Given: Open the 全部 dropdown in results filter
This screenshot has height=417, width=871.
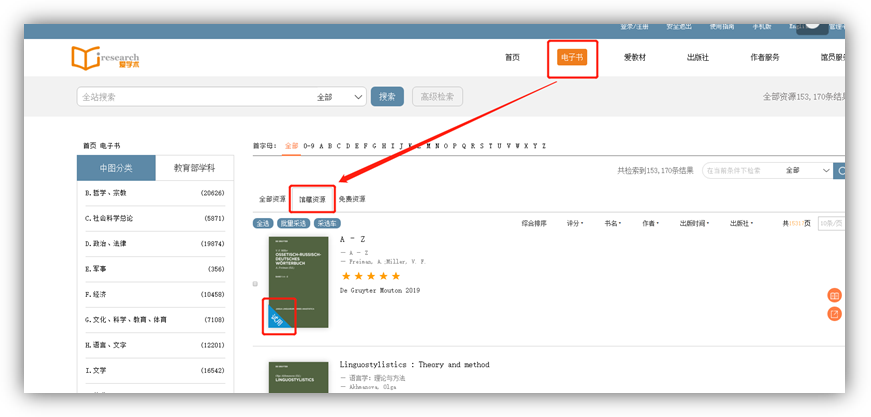Looking at the screenshot, I should point(807,170).
